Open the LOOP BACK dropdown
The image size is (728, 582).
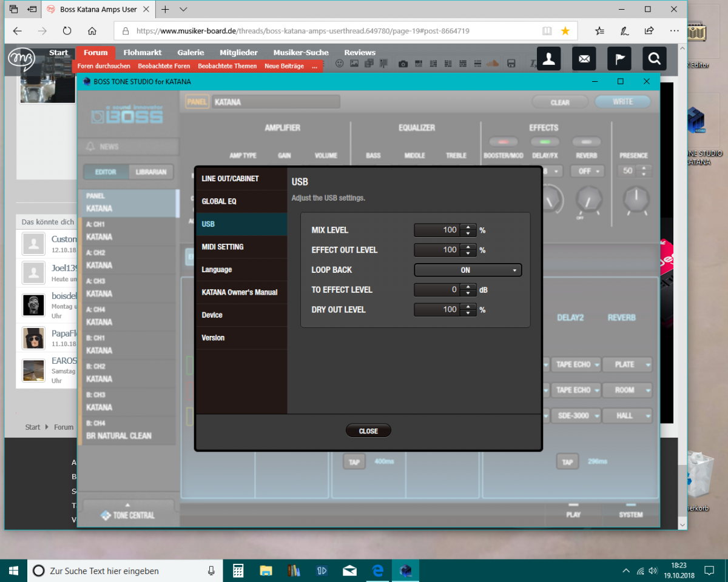[x=468, y=270]
